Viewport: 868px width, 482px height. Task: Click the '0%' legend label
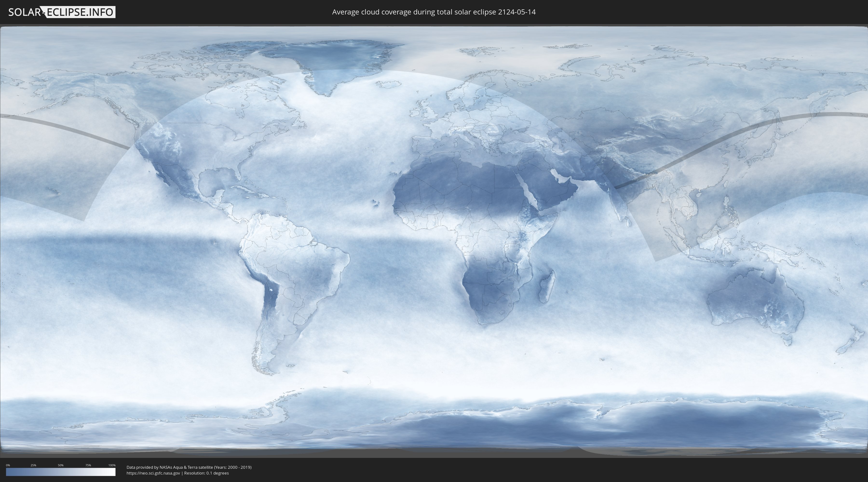click(x=8, y=465)
